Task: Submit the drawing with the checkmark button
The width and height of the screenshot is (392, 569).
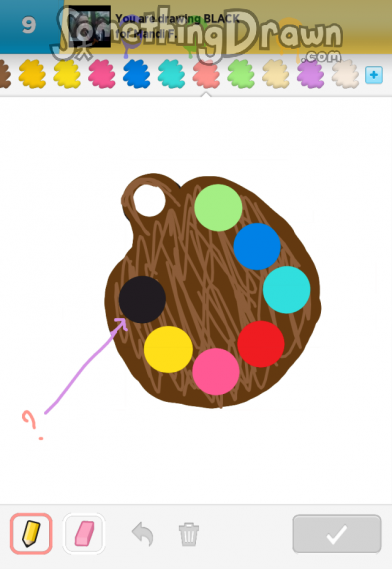Action: click(337, 534)
